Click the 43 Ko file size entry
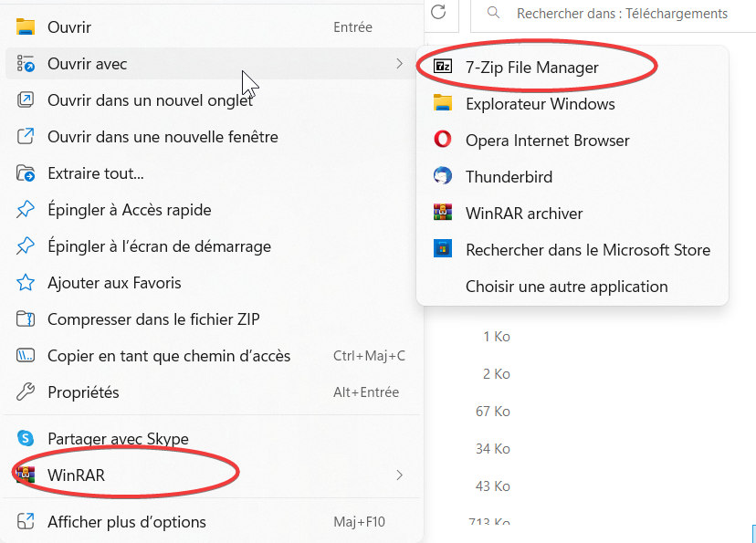 [x=493, y=486]
